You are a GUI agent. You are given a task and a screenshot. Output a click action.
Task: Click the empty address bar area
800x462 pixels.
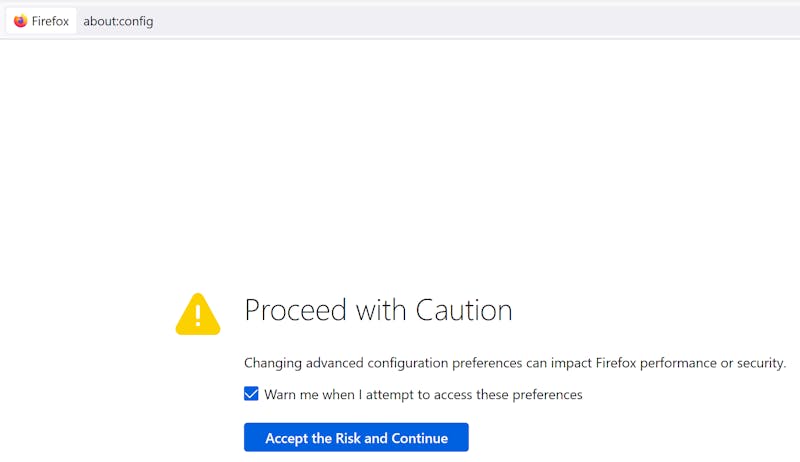coord(474,21)
